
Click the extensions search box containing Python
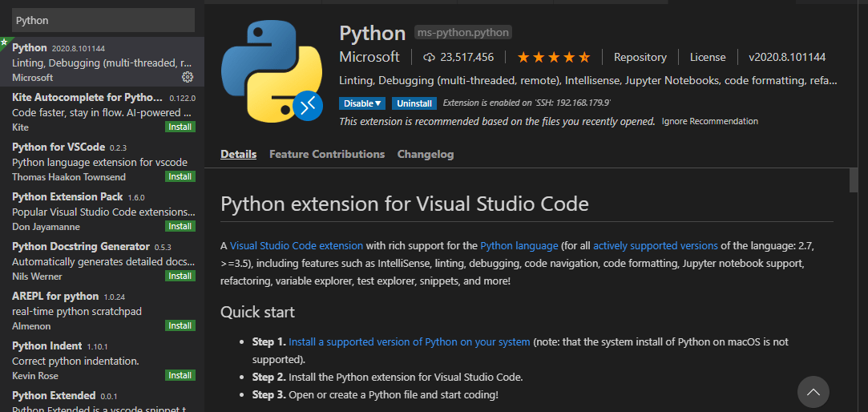pos(103,20)
